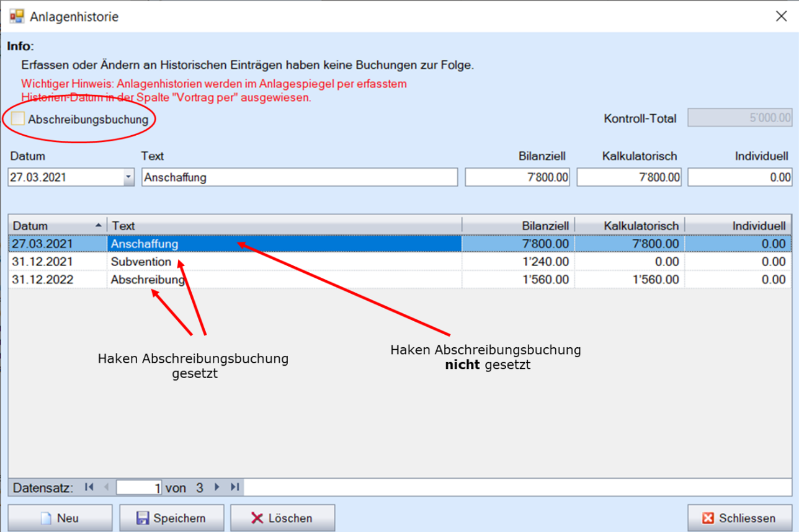The width and height of the screenshot is (799, 532).
Task: Enable the Abschreibungsbuchung checkbox
Action: 18,119
